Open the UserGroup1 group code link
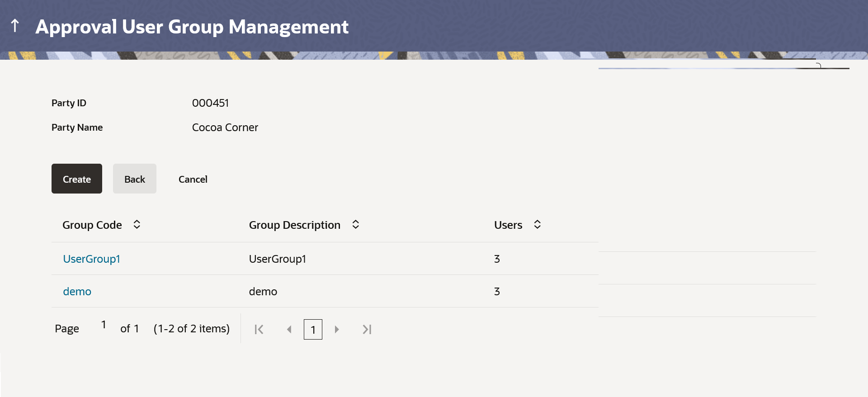 [x=92, y=259]
